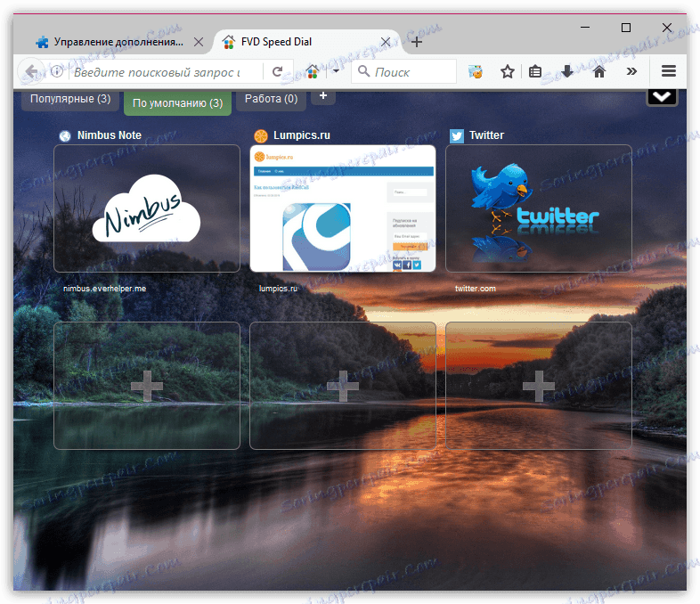Click the Lumpics.ru orange favicon
This screenshot has height=604, width=700.
(261, 135)
